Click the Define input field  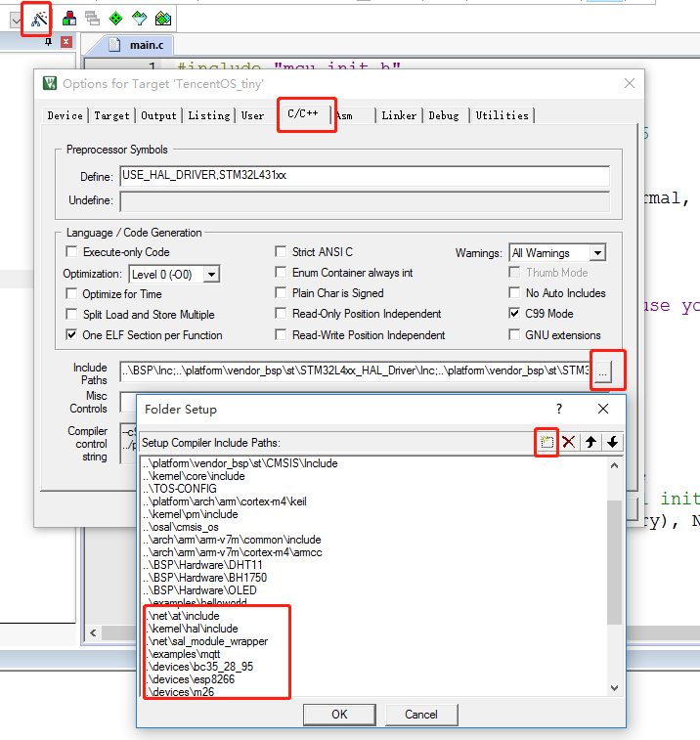365,176
